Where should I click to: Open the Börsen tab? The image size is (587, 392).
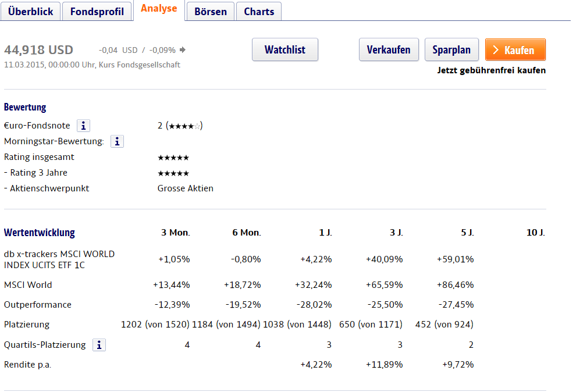tap(211, 11)
